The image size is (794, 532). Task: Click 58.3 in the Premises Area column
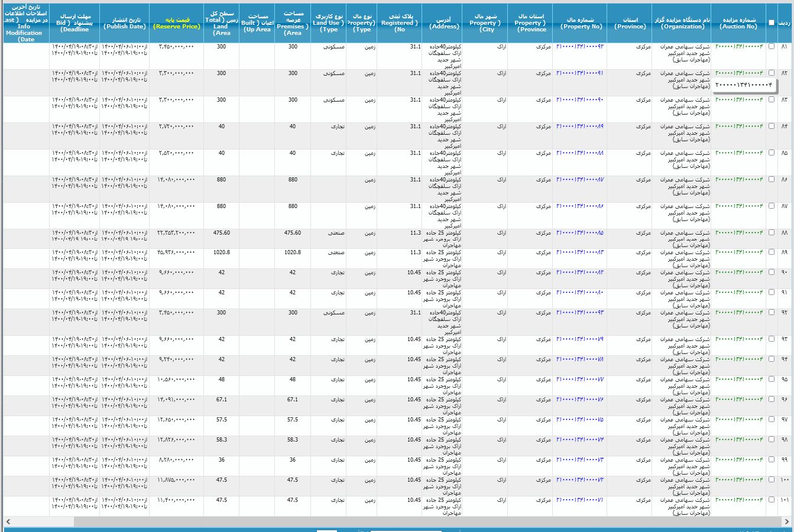coord(293,440)
